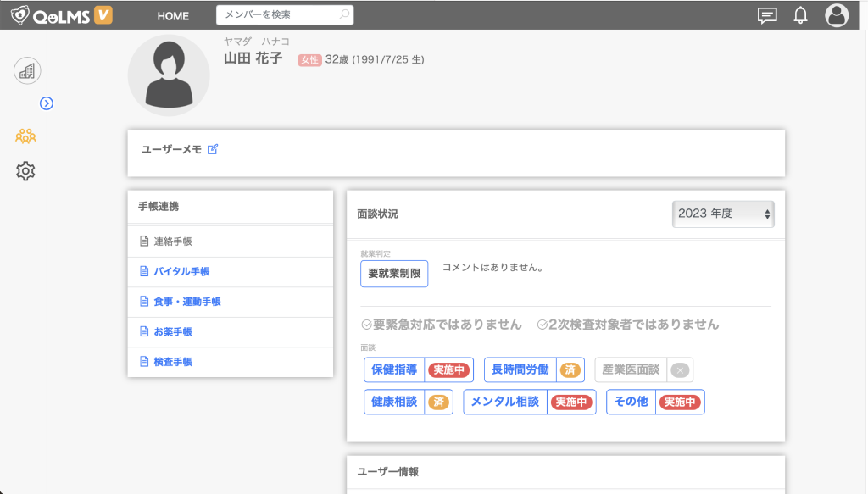Open the notifications bell

click(800, 15)
